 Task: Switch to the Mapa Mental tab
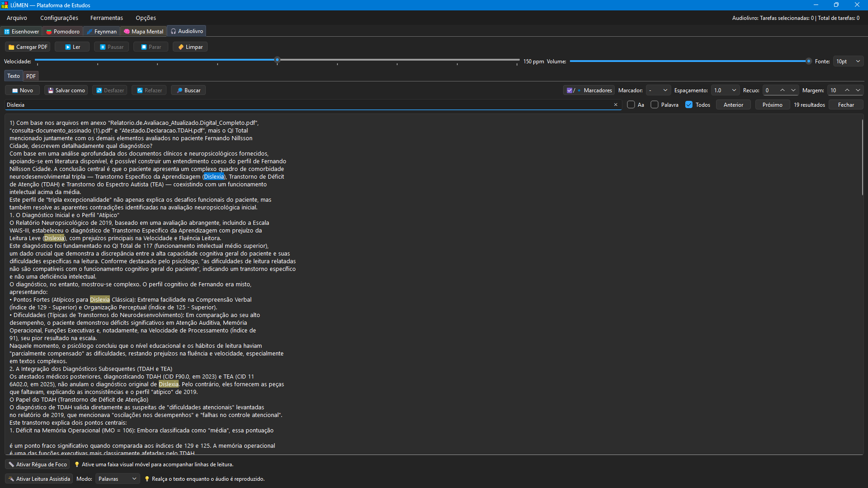coord(143,32)
